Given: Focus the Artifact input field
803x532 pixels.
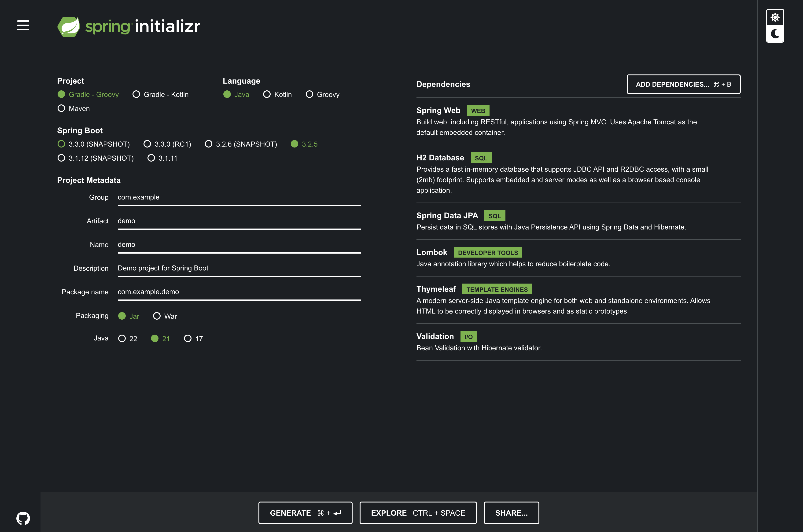Looking at the screenshot, I should [x=239, y=221].
